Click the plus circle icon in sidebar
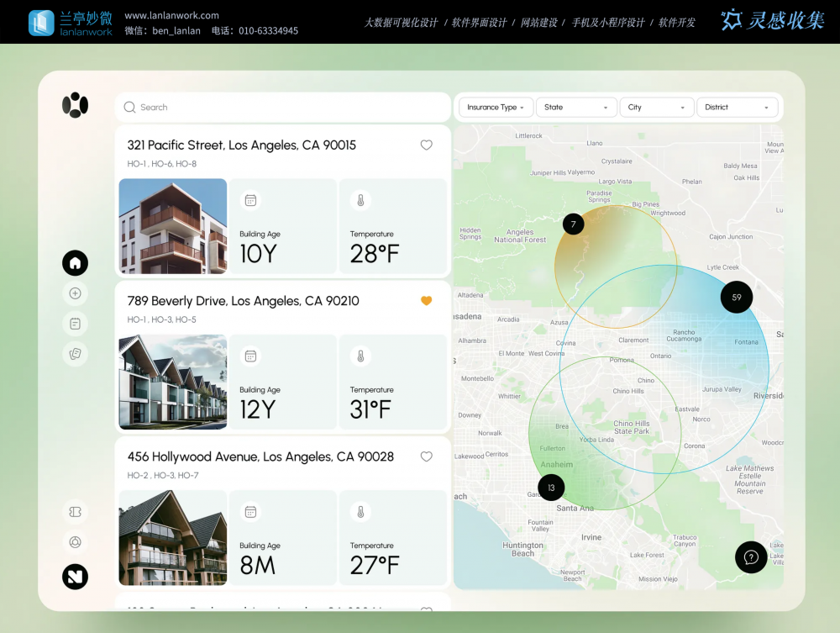840x633 pixels. point(75,293)
